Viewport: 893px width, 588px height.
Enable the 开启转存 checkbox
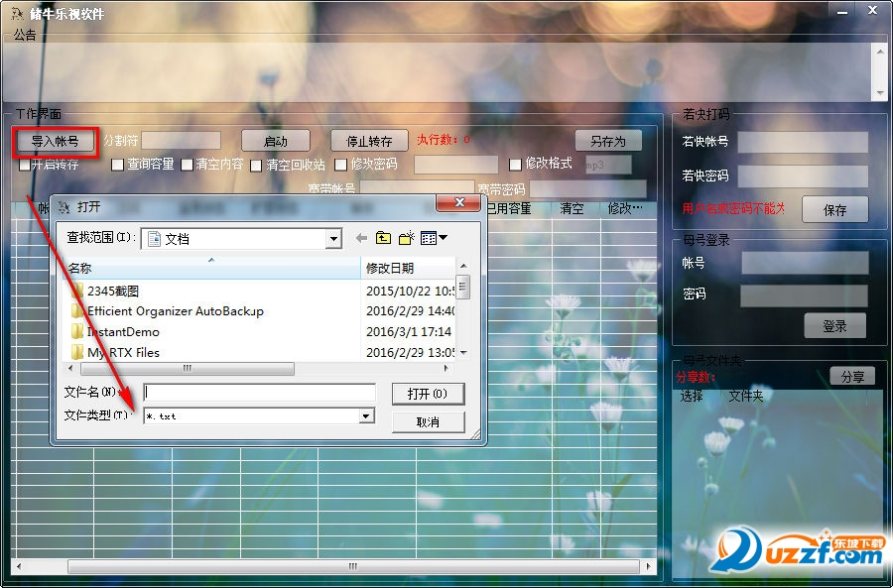[25, 165]
